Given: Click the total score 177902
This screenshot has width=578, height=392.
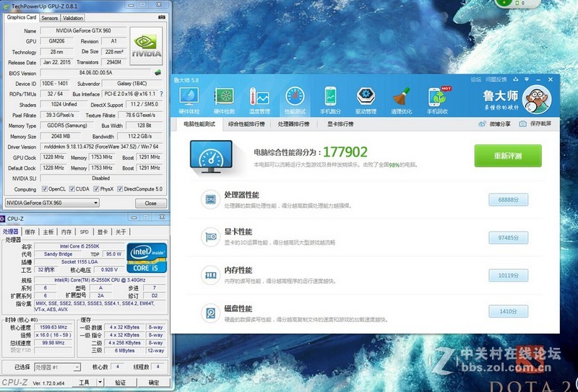Looking at the screenshot, I should (x=345, y=152).
